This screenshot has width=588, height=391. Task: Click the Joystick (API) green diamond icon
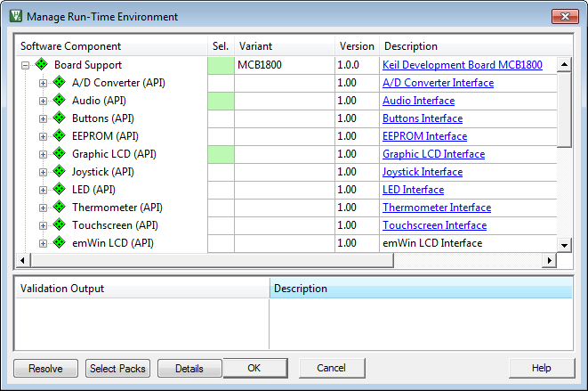tap(60, 172)
